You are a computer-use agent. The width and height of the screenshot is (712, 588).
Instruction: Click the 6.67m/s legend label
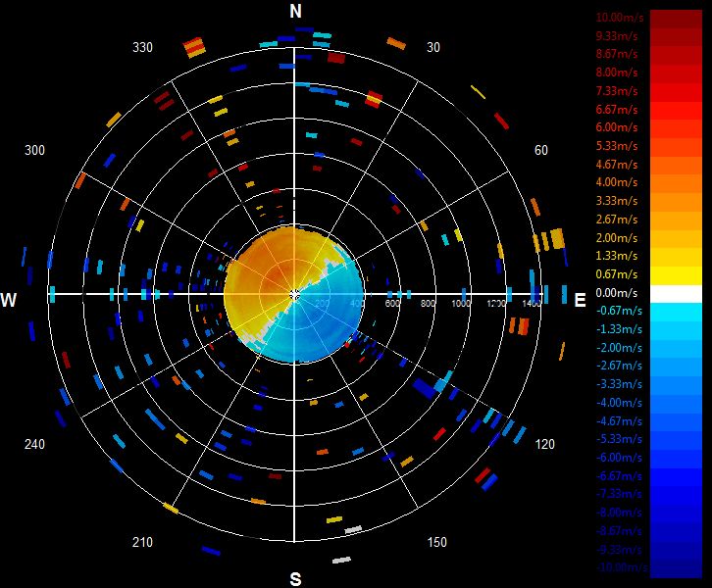click(x=617, y=110)
